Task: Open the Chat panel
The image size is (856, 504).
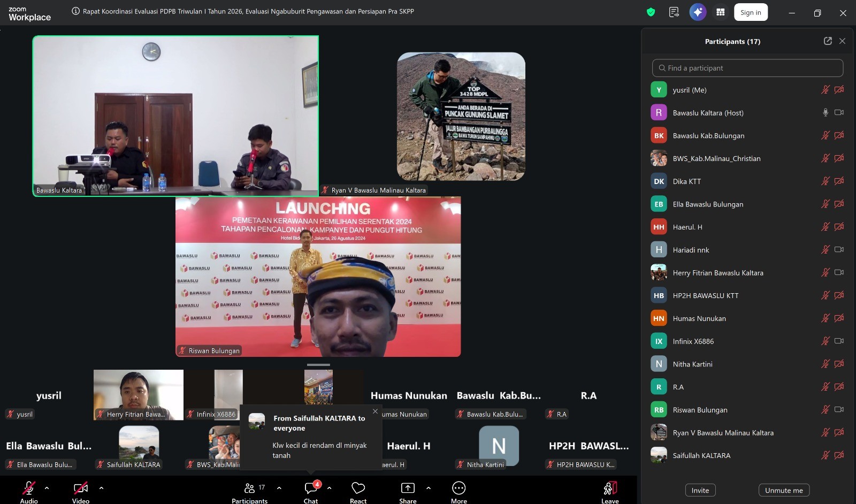Action: tap(311, 488)
